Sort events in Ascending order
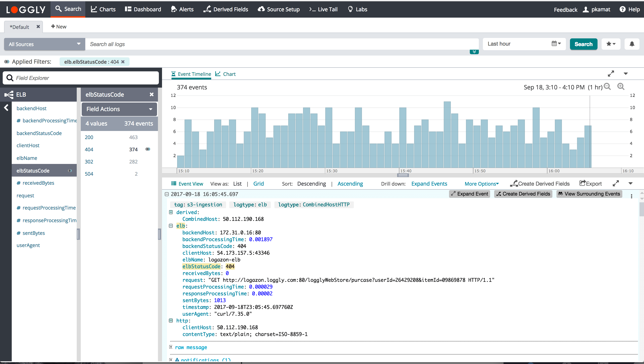Image resolution: width=644 pixels, height=364 pixels. tap(350, 184)
